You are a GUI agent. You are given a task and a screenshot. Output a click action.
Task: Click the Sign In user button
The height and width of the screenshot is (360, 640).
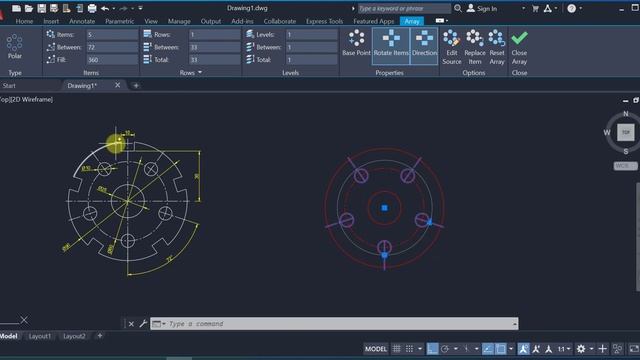[482, 8]
